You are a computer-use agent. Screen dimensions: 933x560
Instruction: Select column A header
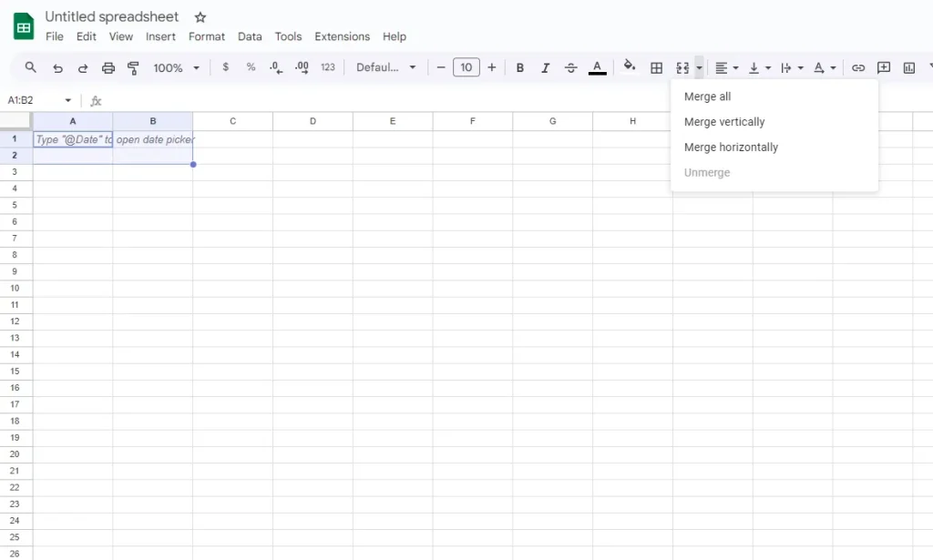[73, 121]
